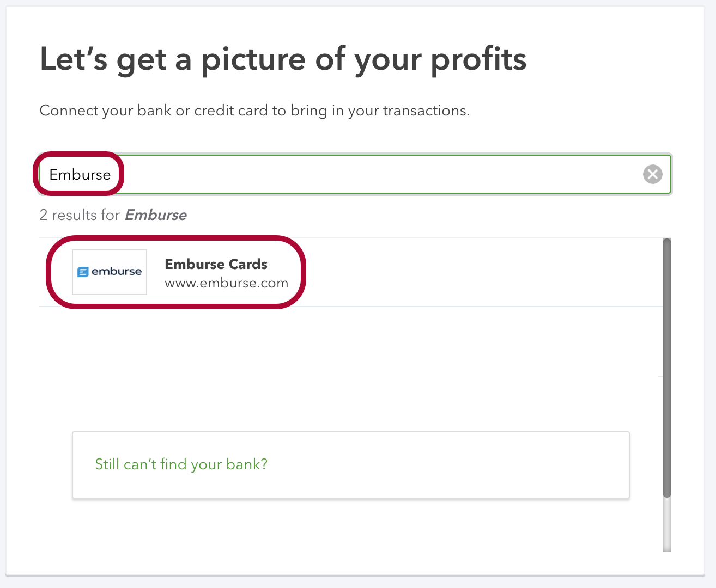Image resolution: width=716 pixels, height=588 pixels.
Task: Select the Emburse Cards search result
Action: [216, 272]
